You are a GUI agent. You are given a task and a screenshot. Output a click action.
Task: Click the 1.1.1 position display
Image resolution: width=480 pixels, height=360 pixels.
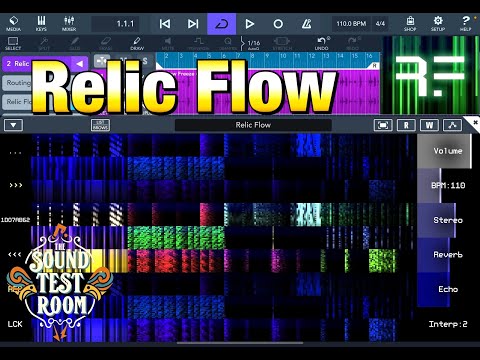[x=115, y=24]
